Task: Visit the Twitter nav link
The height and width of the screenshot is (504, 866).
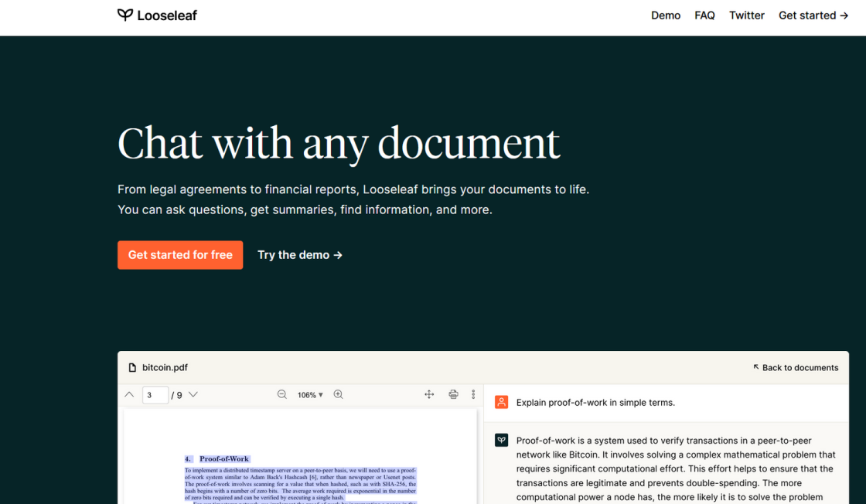Action: pos(747,15)
